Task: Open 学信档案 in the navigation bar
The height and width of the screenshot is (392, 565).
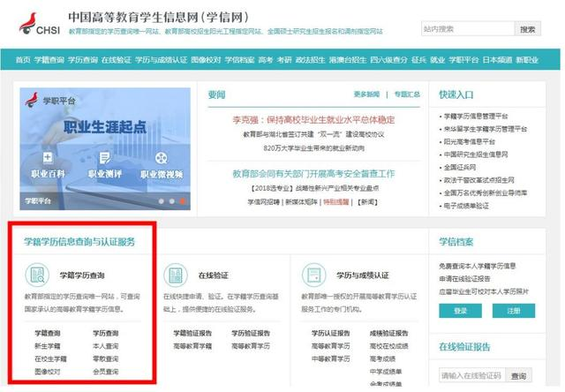Action: coord(239,60)
